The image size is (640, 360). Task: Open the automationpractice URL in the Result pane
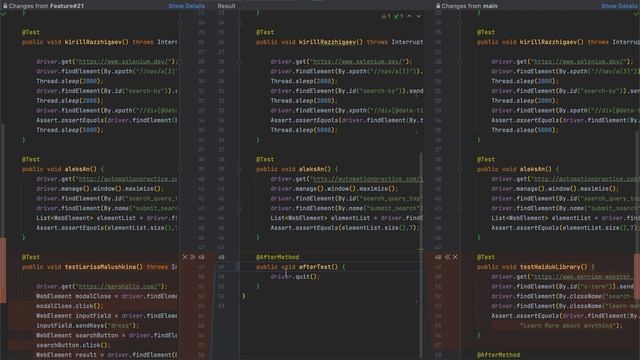point(368,179)
